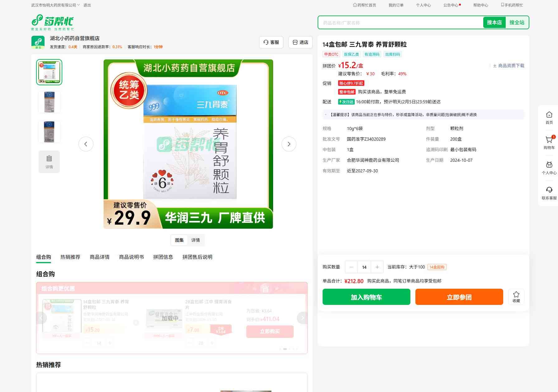558x392 pixels.
Task: Click the 药帮忙 logo
Action: click(x=53, y=22)
